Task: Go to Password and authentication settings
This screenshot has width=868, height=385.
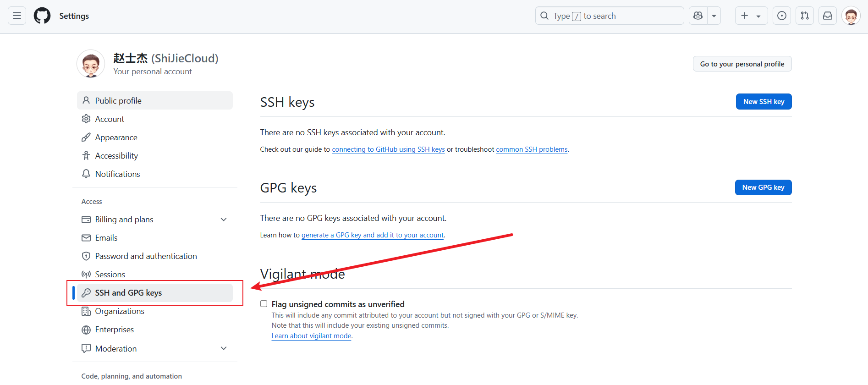Action: 146,256
